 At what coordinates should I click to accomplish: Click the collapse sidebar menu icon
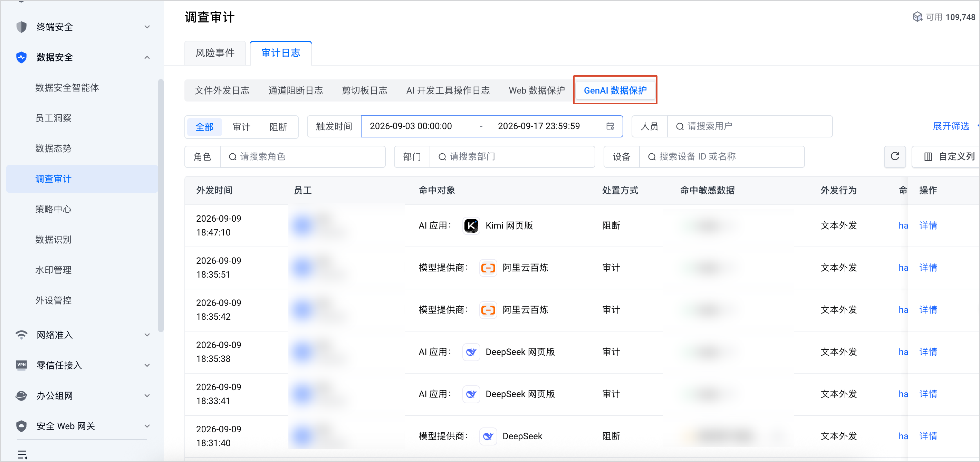(x=22, y=454)
